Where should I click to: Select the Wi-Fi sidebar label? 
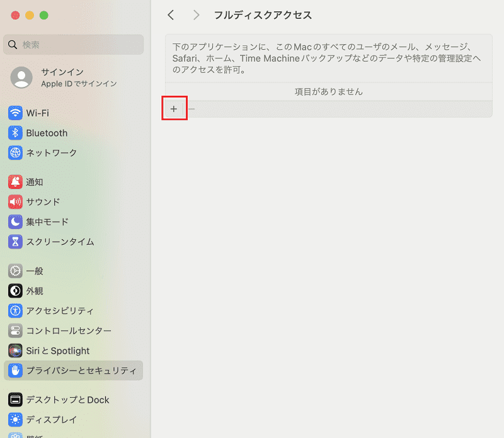[x=38, y=113]
